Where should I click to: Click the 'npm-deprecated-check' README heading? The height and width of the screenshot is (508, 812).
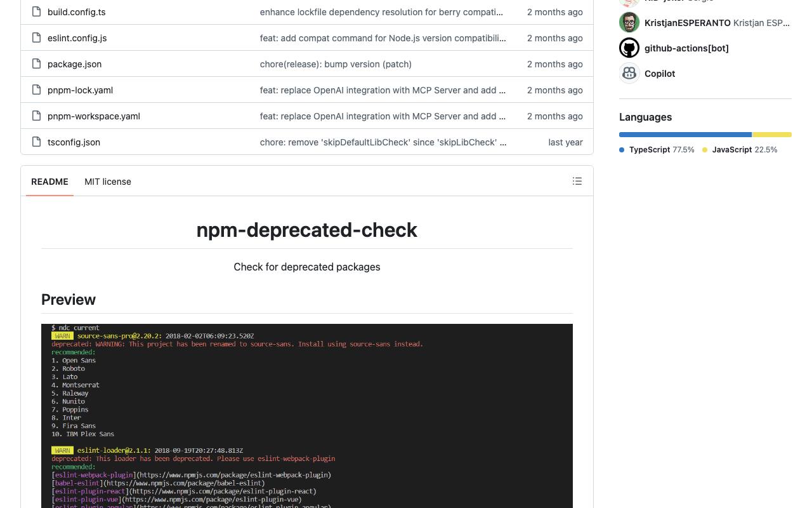point(307,230)
